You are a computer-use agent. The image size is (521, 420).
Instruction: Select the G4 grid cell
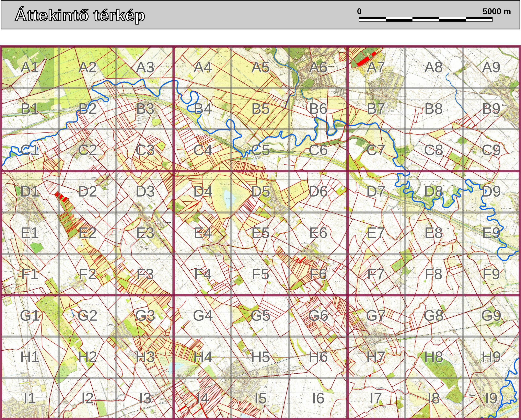pos(203,316)
